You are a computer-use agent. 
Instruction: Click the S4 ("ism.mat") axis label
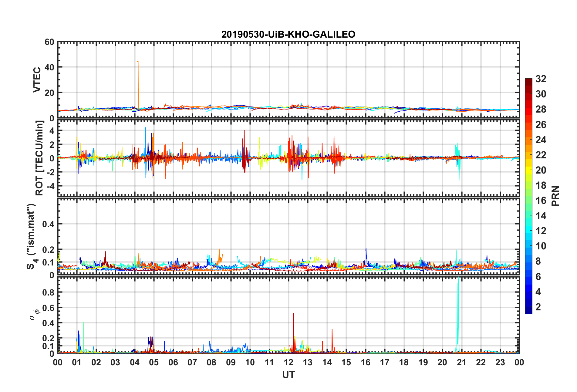point(32,236)
